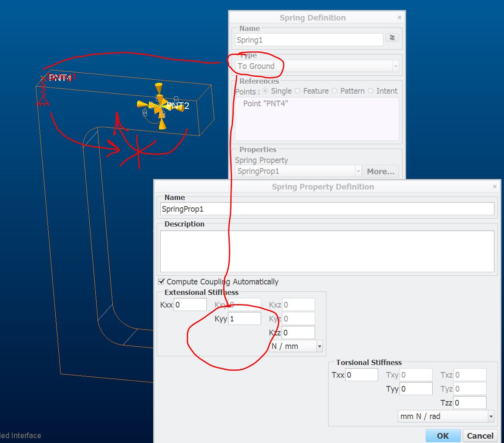This screenshot has width=504, height=443.
Task: Select the Intent points radio button
Action: coord(371,91)
